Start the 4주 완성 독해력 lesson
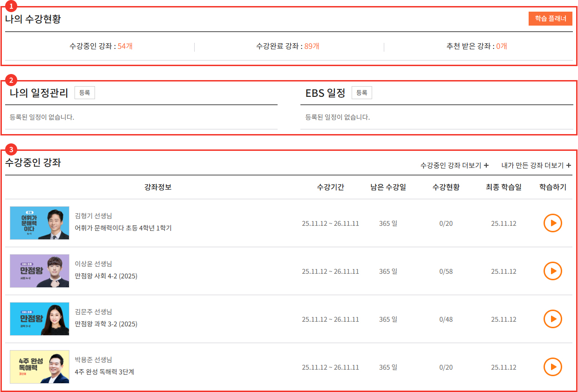This screenshot has height=392, width=578. point(552,367)
